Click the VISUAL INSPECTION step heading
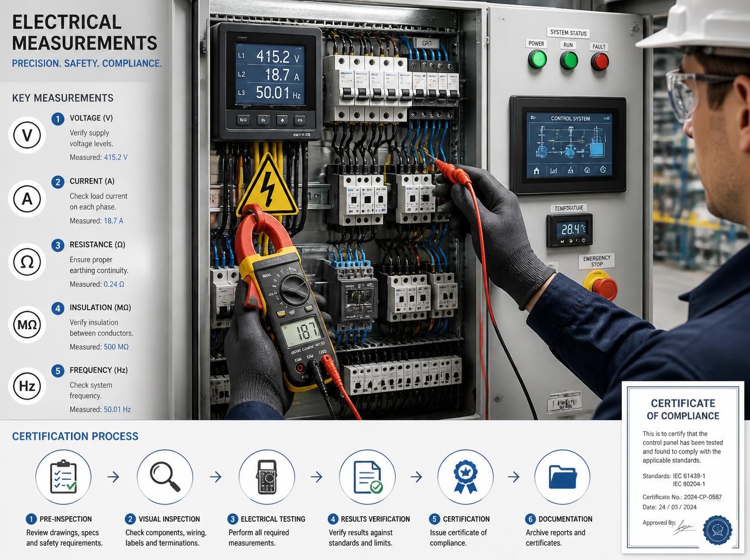Screen dimensions: 750x560 169,519
